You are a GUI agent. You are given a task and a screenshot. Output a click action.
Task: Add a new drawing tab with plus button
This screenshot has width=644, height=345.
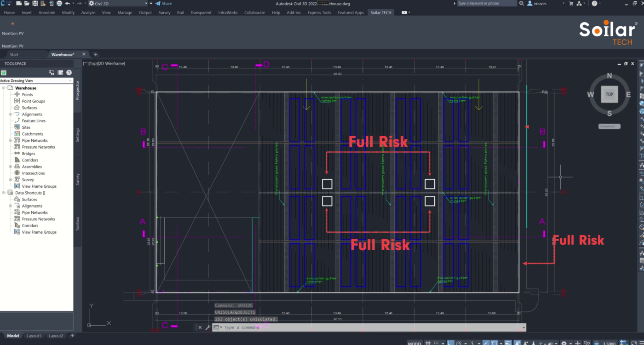coord(96,54)
